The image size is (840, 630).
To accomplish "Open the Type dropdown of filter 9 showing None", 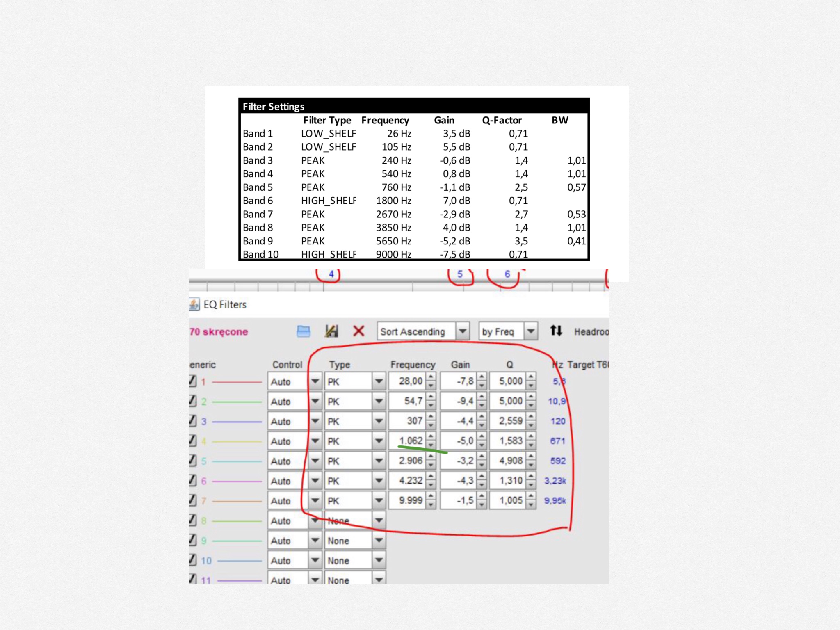I will pos(355,541).
